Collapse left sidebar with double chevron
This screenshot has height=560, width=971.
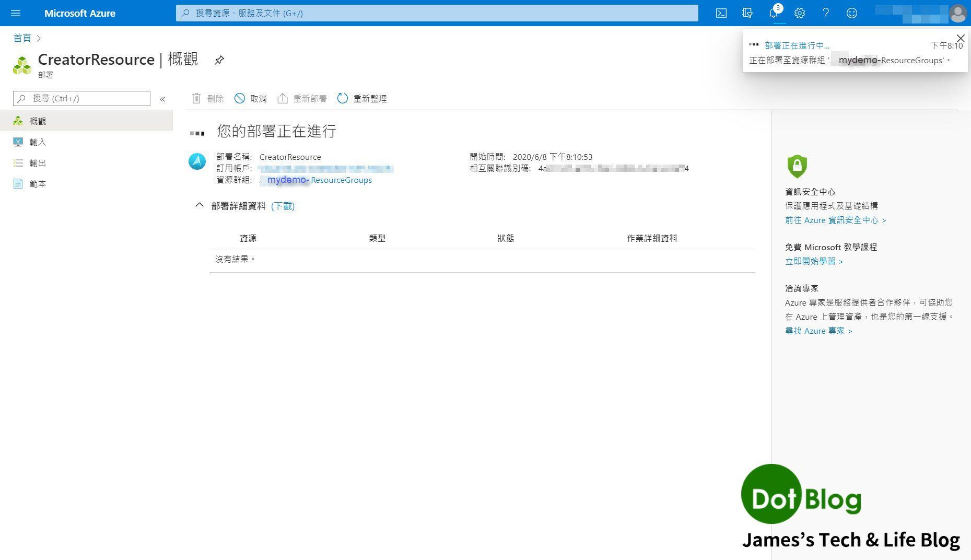pos(162,98)
